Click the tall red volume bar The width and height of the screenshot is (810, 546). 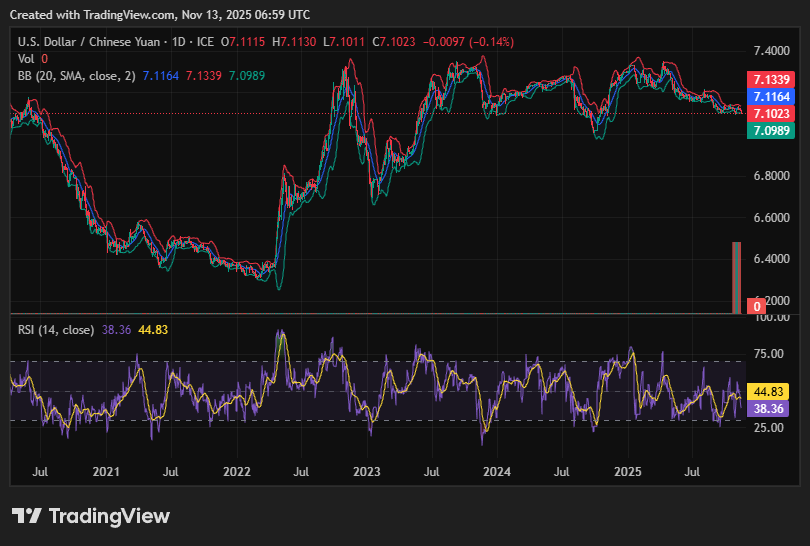coord(737,278)
